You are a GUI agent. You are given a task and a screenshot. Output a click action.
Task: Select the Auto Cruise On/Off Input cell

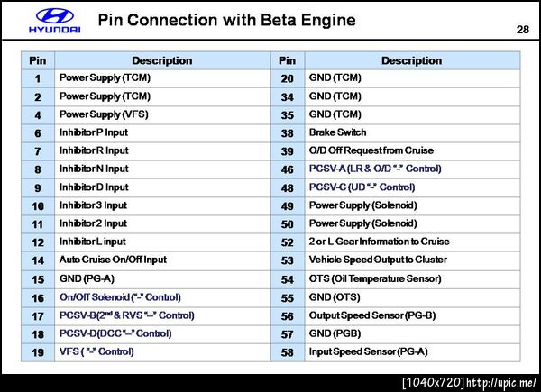tap(113, 260)
